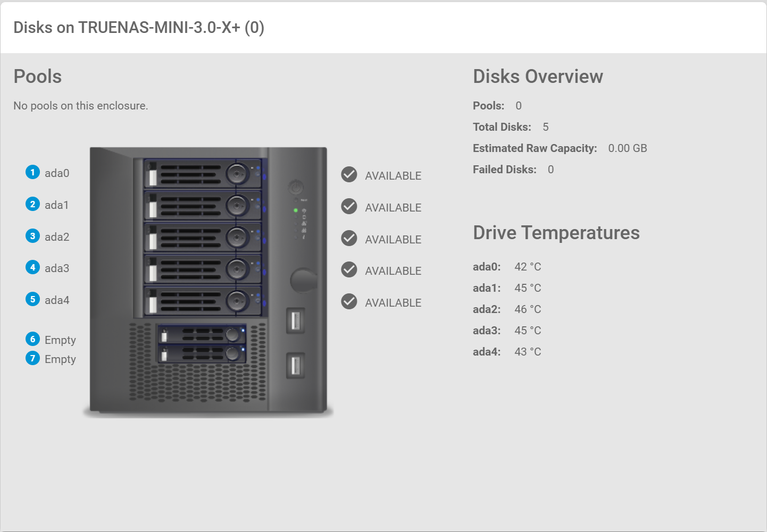Click the AVAILABLE text next to ada3
Screen dimensions: 767x532
[x=393, y=271]
